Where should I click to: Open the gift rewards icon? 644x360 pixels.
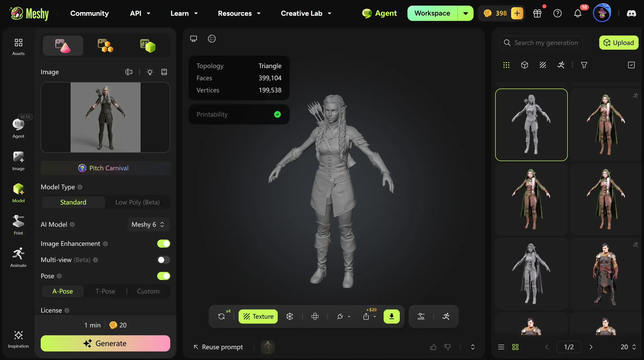pyautogui.click(x=537, y=13)
